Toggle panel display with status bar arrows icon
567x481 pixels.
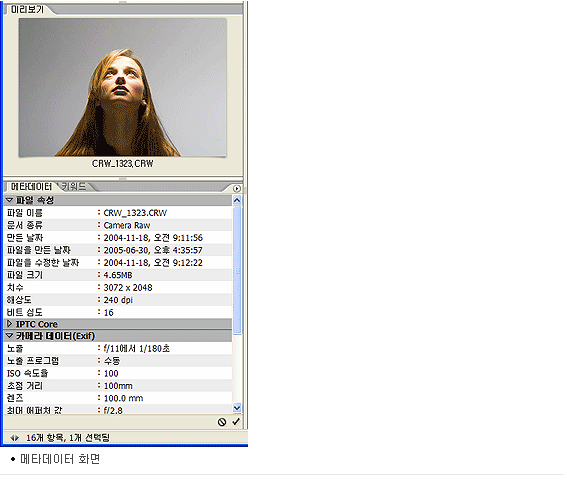click(14, 438)
